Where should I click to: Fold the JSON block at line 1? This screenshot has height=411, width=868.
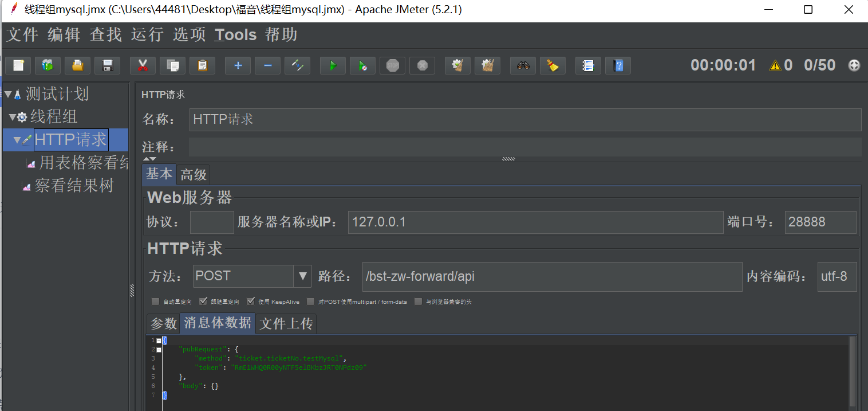[x=159, y=340]
